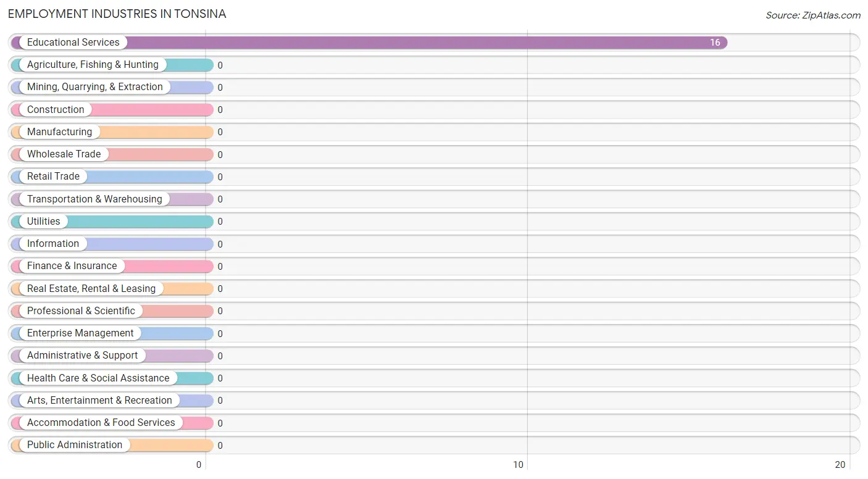Viewport: 868px width, 479px height.
Task: Click the 0 value beside Enterprise Management
Action: pos(220,334)
